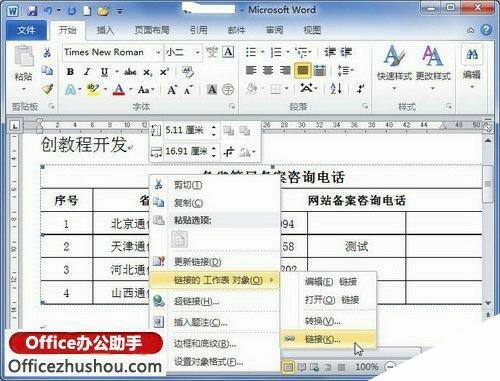Create a new blank document icon
This screenshot has height=381, width=500.
(87, 11)
